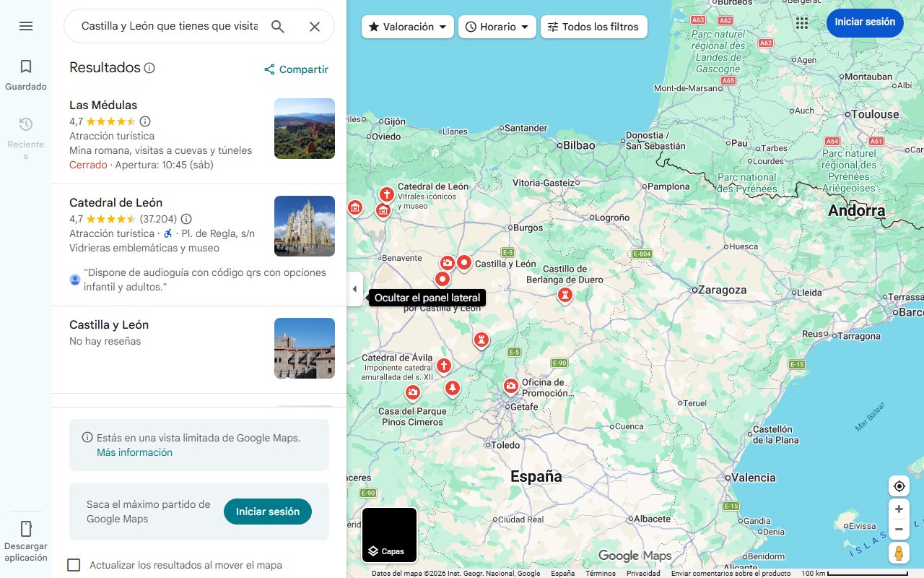Click the Burgos city label on map
The width and height of the screenshot is (924, 578).
(x=528, y=228)
